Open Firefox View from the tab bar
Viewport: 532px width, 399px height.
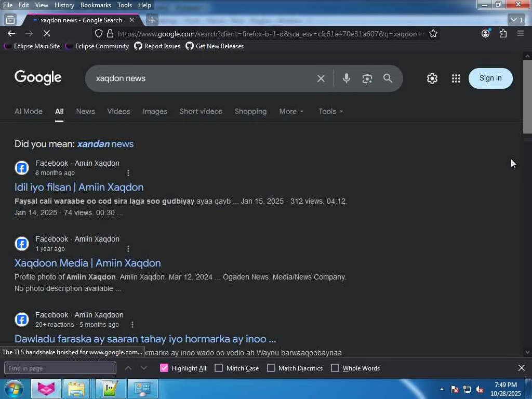(x=10, y=20)
